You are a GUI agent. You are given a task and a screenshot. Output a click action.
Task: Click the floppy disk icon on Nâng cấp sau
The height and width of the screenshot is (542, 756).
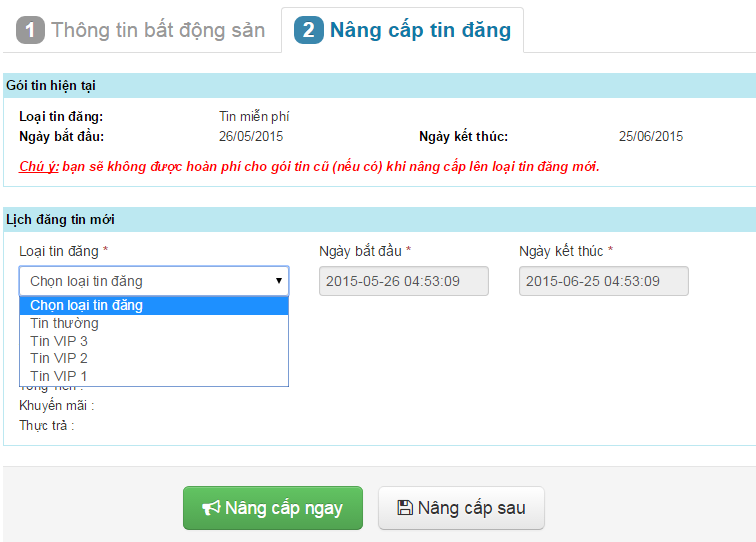tap(404, 508)
